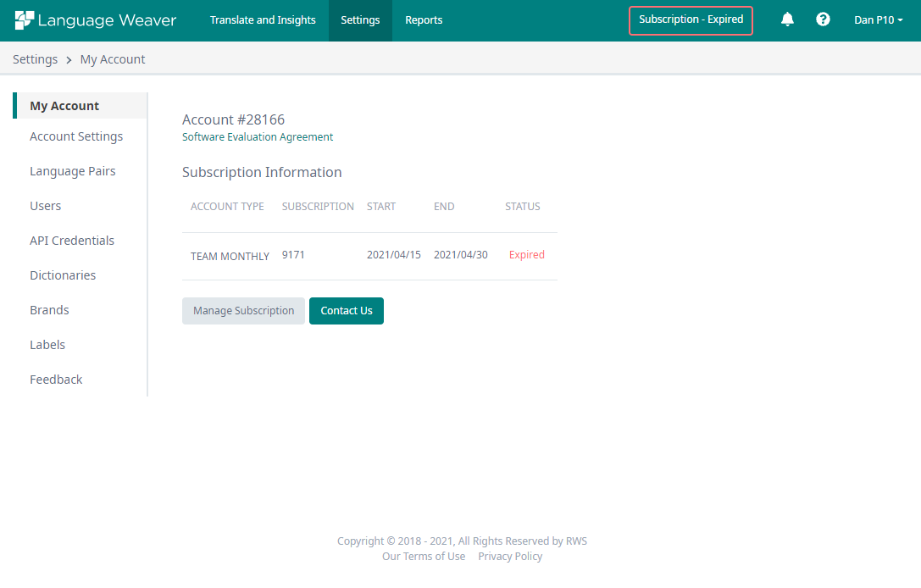Image resolution: width=921 pixels, height=588 pixels.
Task: Open the help question mark icon
Action: 823,19
